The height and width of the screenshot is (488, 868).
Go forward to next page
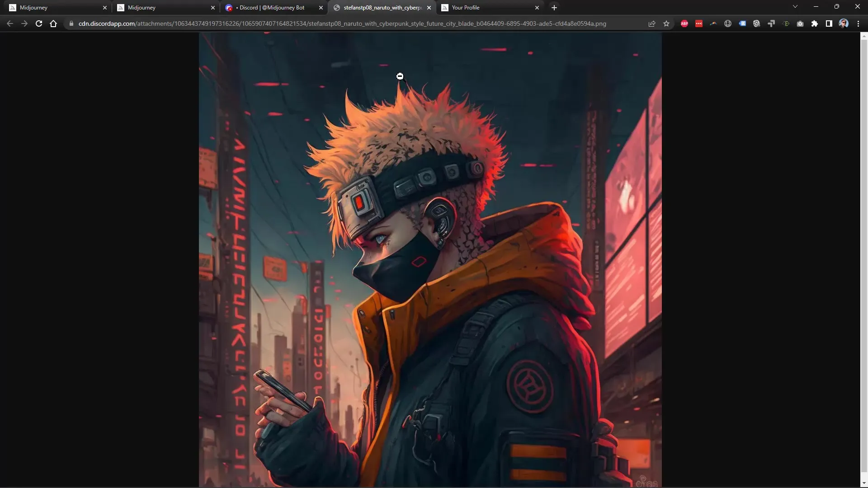point(24,23)
